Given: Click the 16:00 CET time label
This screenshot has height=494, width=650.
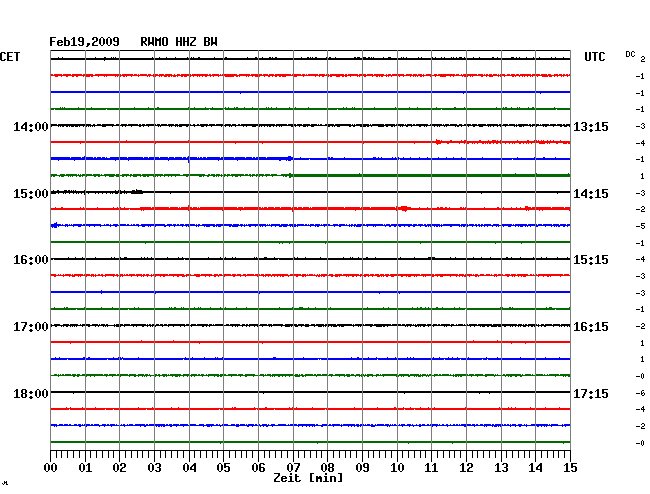Looking at the screenshot, I should tap(31, 260).
